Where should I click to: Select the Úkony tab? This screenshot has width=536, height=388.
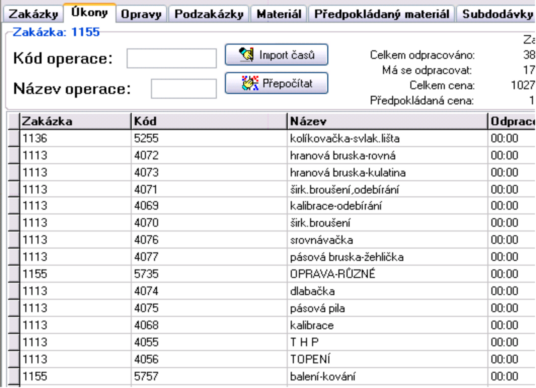(90, 13)
